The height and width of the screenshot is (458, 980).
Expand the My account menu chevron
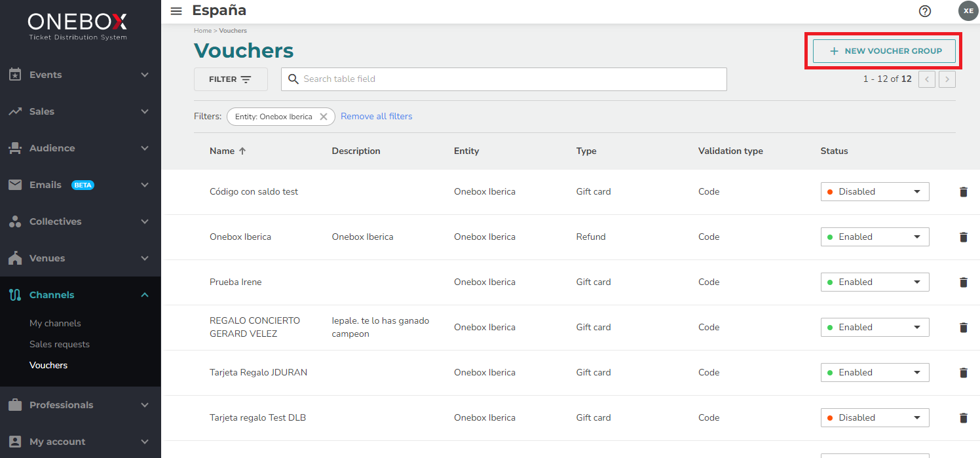[145, 442]
